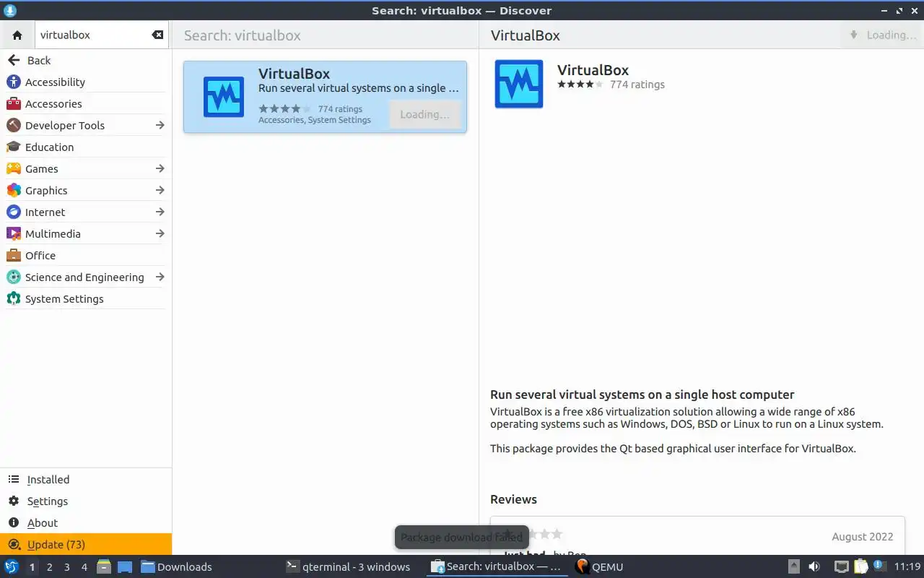Expand the Multimedia subcategories arrow
This screenshot has height=578, width=924.
pos(160,233)
